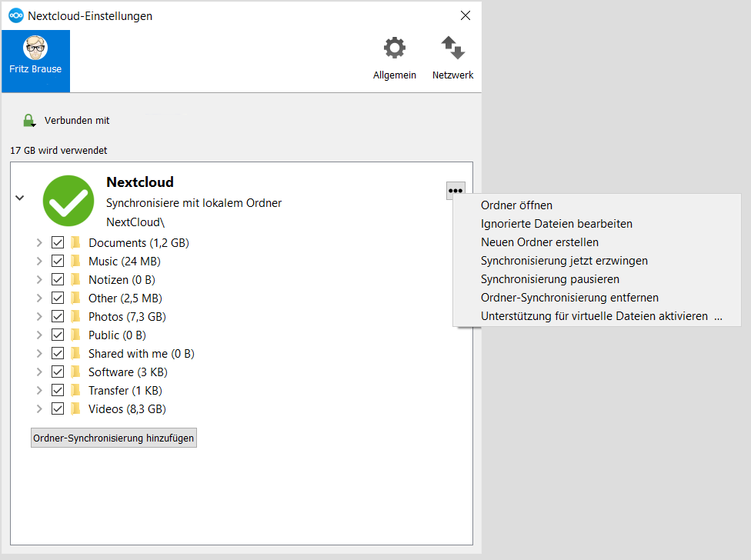Click the Transfer folder icon
Viewport: 751px width, 560px height.
(x=75, y=391)
